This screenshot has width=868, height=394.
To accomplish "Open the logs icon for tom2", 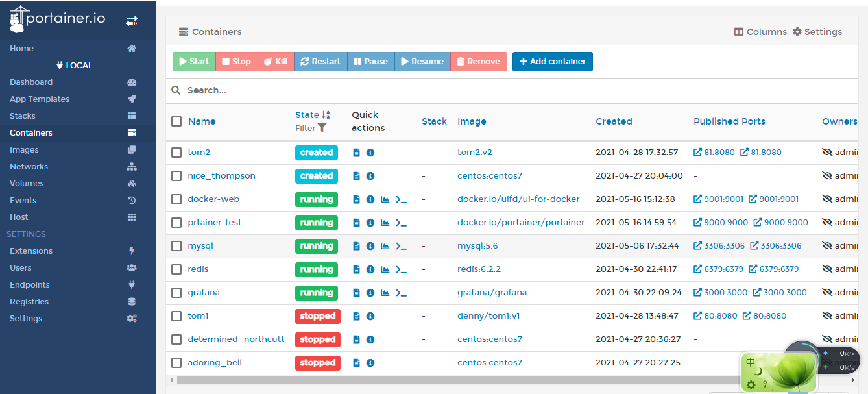I will click(x=356, y=153).
